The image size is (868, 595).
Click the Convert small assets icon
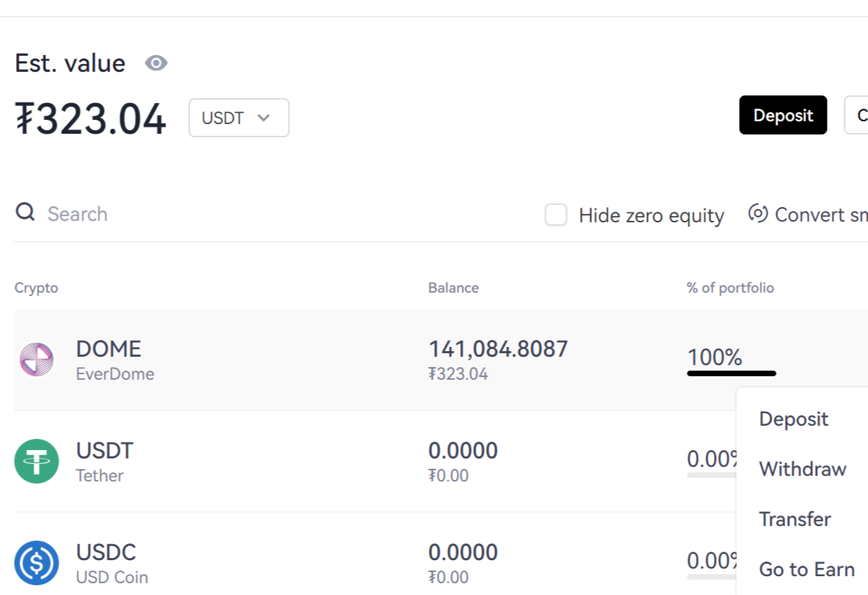(758, 213)
